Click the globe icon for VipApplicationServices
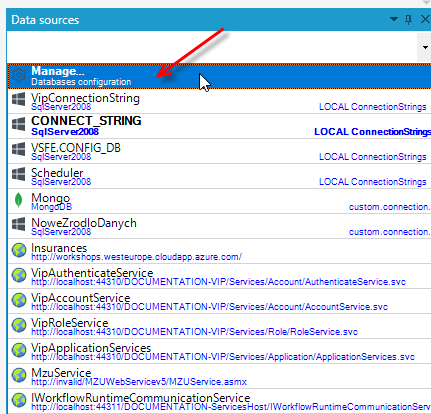The height and width of the screenshot is (414, 431). (19, 350)
